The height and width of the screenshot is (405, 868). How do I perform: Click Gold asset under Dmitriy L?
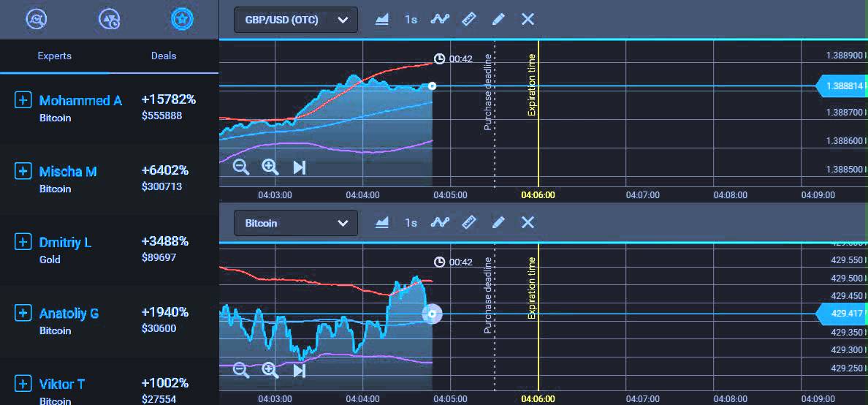pyautogui.click(x=50, y=260)
